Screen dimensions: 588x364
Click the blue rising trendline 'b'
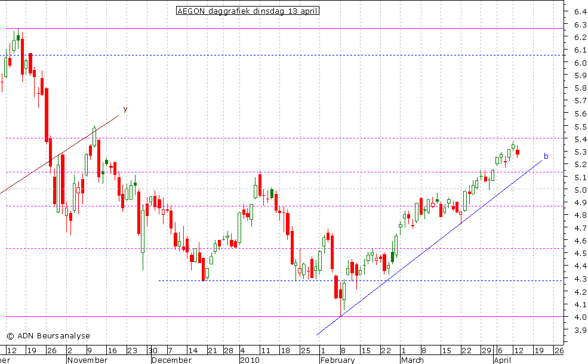(x=429, y=248)
